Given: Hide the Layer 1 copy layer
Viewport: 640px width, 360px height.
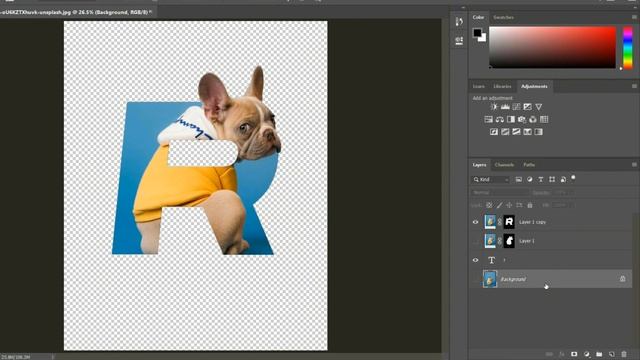Looking at the screenshot, I should 476,222.
